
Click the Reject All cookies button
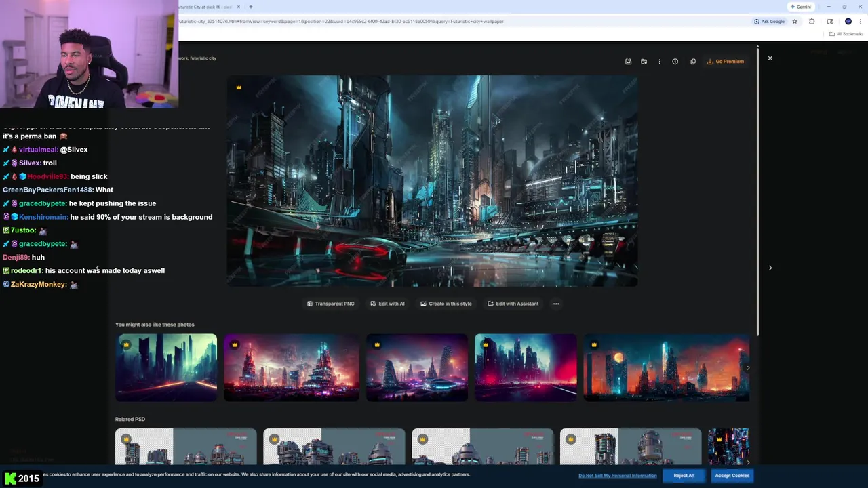[684, 476]
